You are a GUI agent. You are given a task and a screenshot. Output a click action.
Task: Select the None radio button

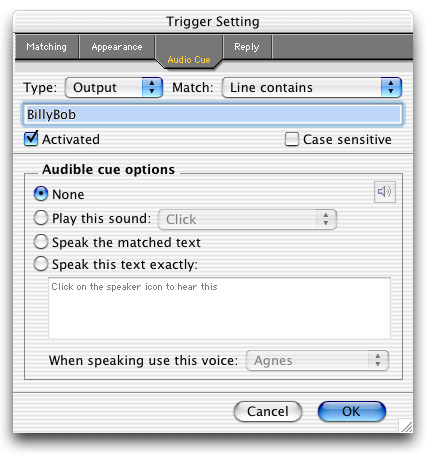click(41, 194)
